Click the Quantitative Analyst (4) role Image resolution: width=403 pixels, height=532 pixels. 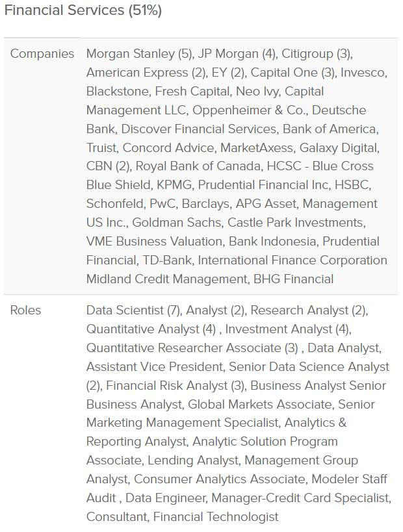(x=151, y=329)
